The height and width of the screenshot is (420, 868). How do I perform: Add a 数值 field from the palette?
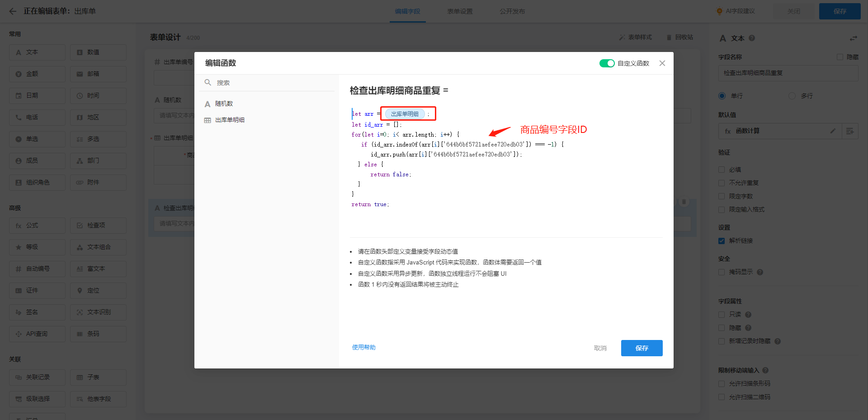pyautogui.click(x=98, y=52)
